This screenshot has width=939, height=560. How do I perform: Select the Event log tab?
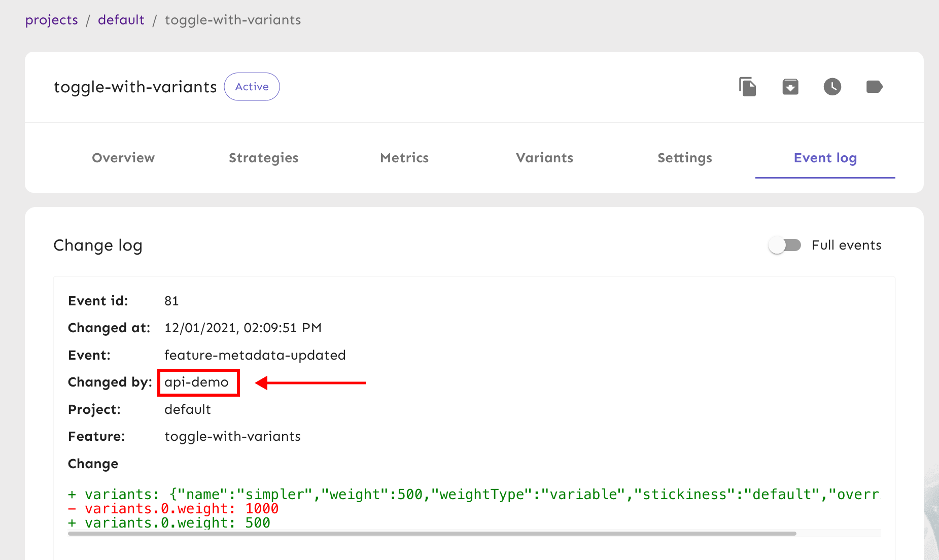click(x=825, y=158)
